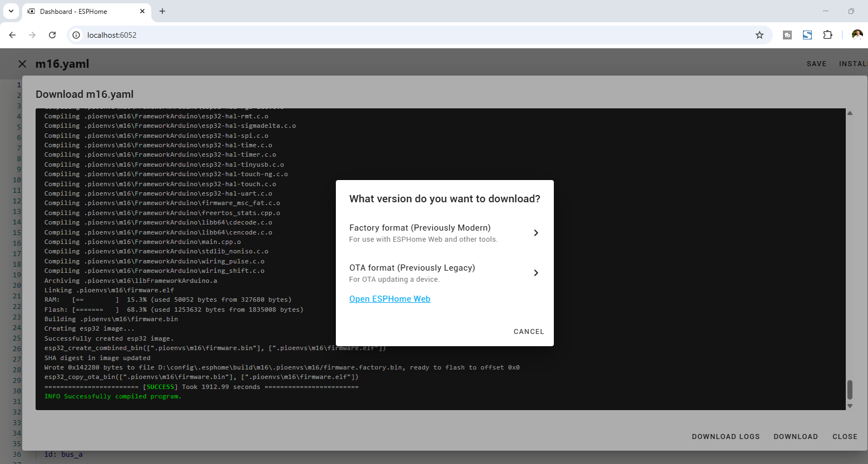Open the tab search dropdown arrow
The height and width of the screenshot is (464, 868).
click(x=11, y=11)
